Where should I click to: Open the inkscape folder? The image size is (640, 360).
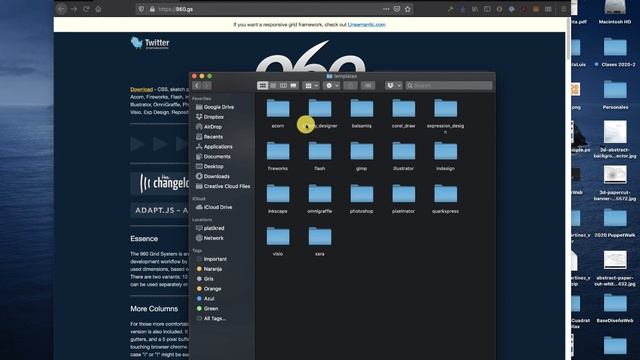tap(278, 194)
